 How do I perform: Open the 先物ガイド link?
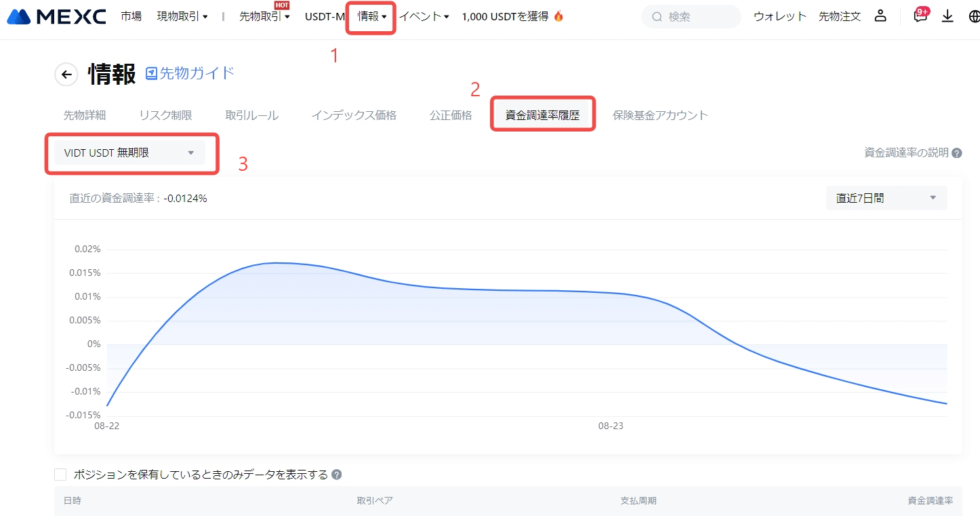(190, 73)
